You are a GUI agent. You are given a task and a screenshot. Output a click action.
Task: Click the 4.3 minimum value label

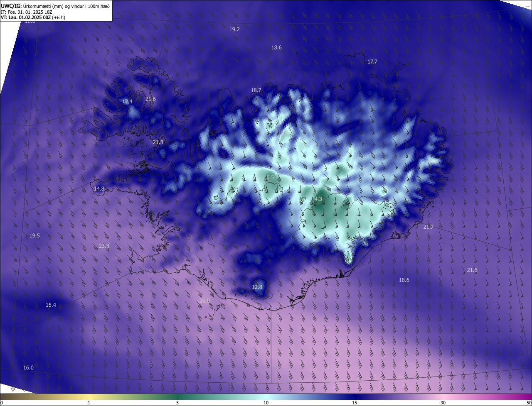(x=318, y=199)
